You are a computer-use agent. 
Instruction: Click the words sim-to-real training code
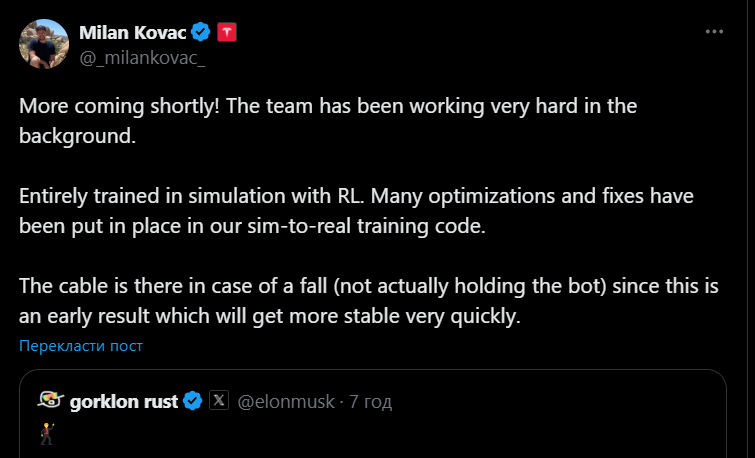(366, 226)
